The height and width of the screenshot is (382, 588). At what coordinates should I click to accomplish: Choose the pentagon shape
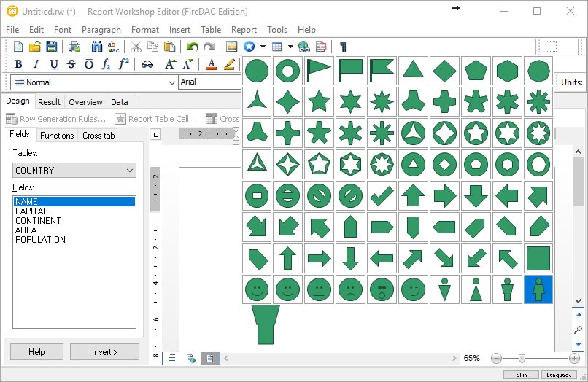[x=476, y=71]
